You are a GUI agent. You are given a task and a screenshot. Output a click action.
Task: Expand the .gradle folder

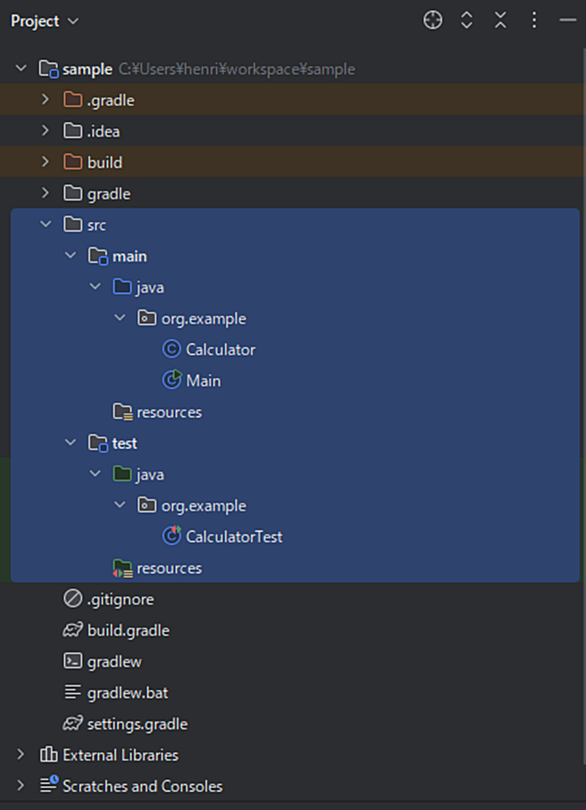pos(45,100)
